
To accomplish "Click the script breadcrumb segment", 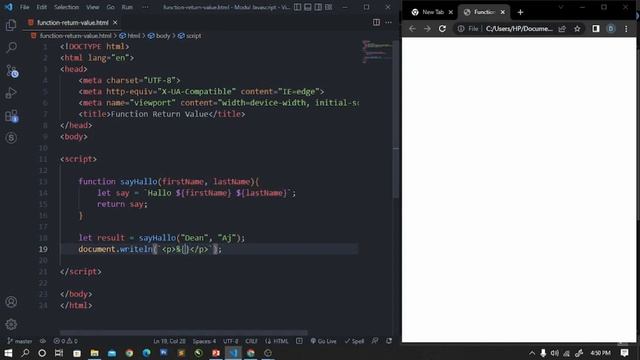I will 190,36.
